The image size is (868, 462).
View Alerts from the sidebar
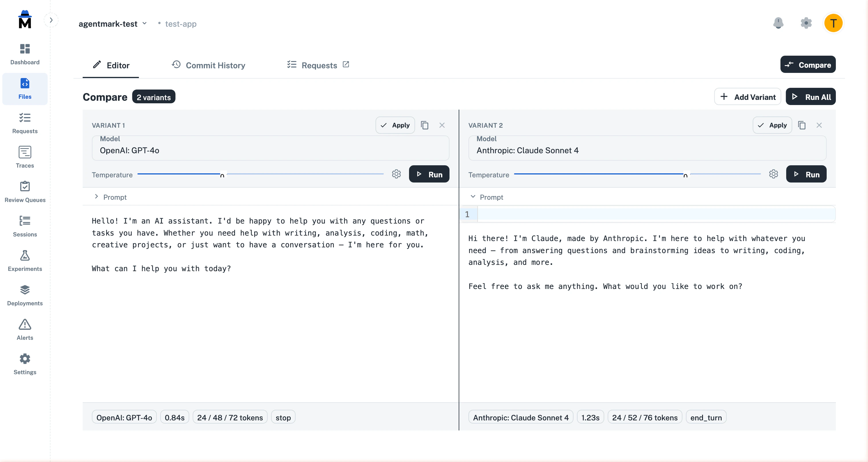pyautogui.click(x=25, y=329)
